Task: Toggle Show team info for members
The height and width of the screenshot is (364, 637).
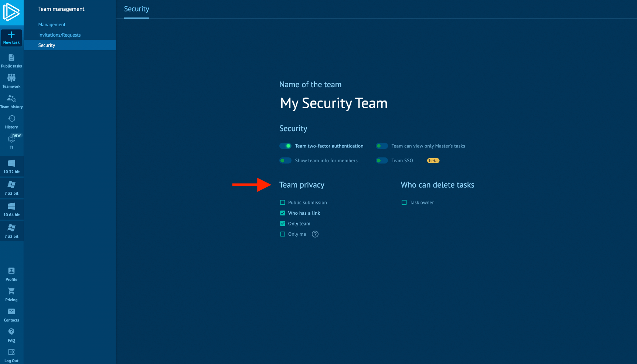Action: pyautogui.click(x=285, y=161)
